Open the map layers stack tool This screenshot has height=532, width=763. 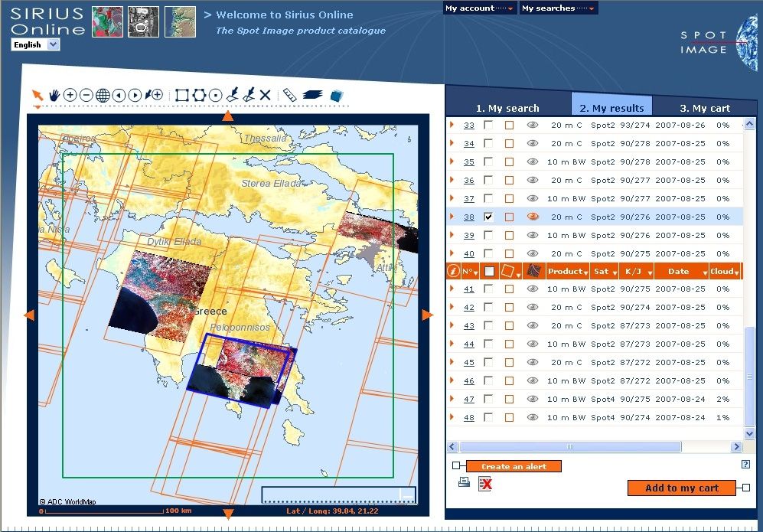pyautogui.click(x=312, y=95)
